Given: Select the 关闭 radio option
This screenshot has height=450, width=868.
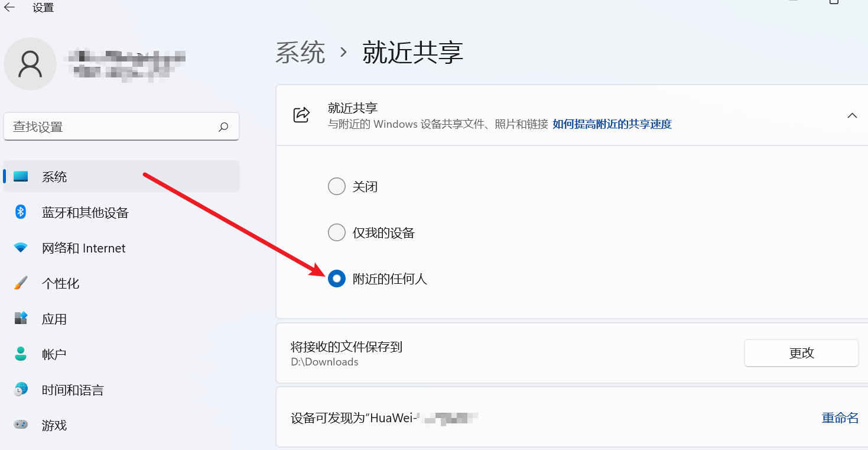Looking at the screenshot, I should pyautogui.click(x=336, y=186).
